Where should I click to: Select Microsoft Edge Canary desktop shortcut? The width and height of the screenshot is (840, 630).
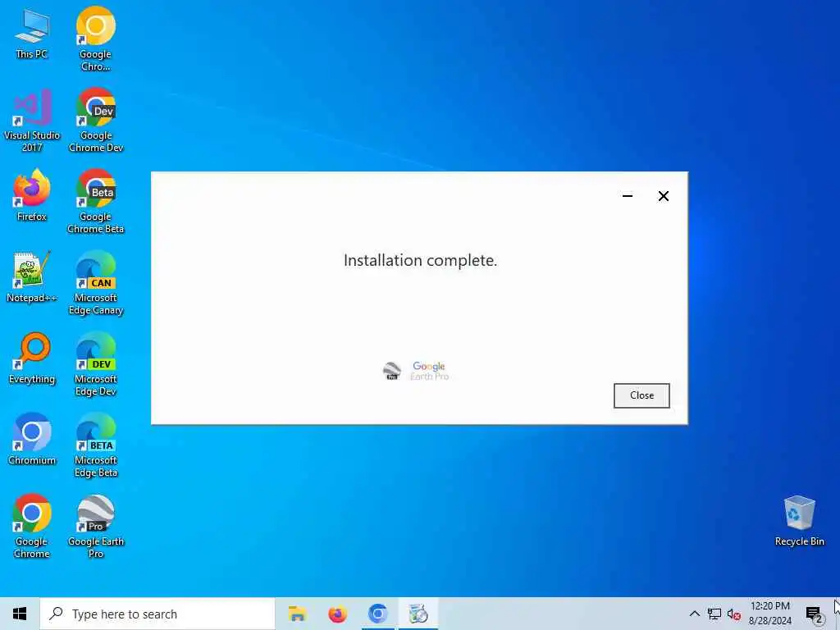pos(96,283)
